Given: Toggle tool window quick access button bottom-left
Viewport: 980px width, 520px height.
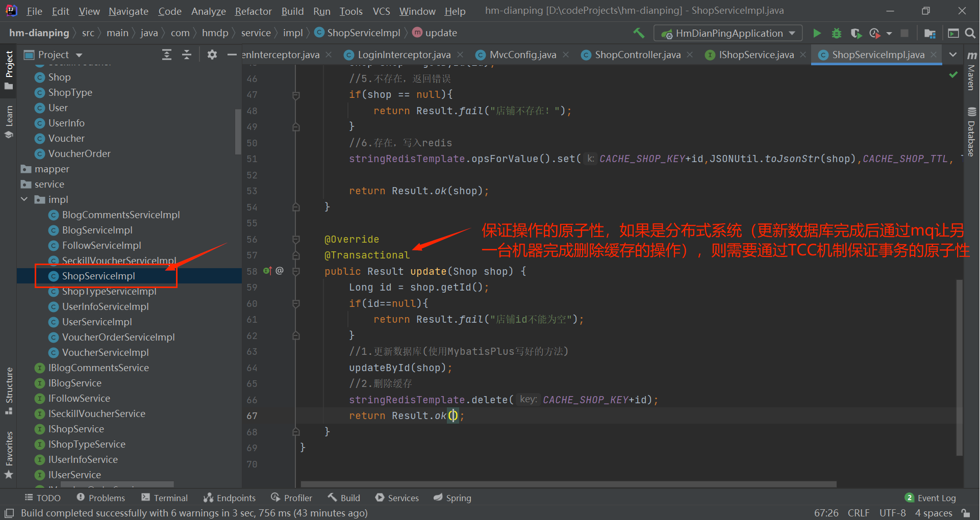Looking at the screenshot, I should coord(9,513).
